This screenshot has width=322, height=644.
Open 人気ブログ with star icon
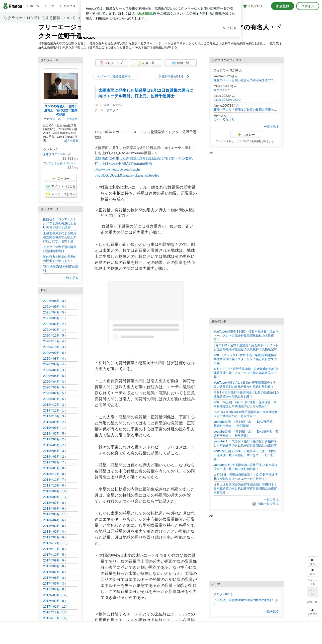(253, 6)
